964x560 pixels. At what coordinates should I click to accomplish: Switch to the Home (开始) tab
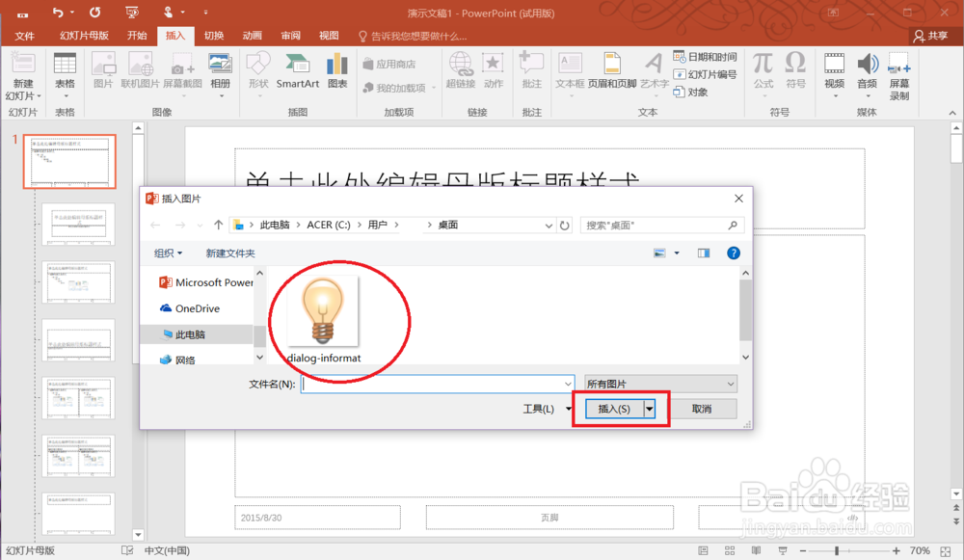tap(137, 36)
